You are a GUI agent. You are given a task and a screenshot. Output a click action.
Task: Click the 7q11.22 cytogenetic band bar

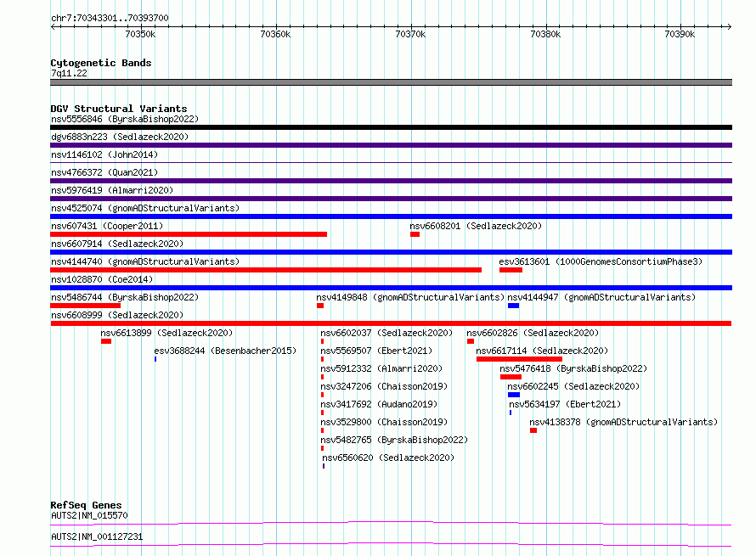pyautogui.click(x=391, y=82)
